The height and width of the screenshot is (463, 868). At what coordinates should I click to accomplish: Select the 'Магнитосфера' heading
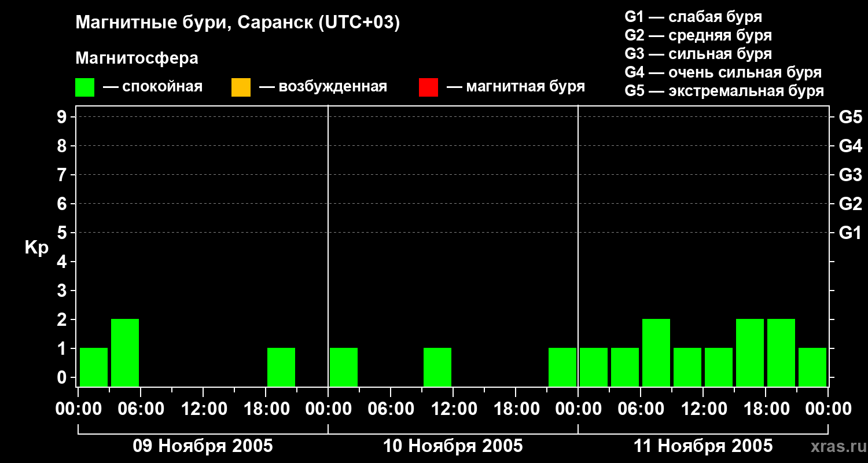coord(137,58)
